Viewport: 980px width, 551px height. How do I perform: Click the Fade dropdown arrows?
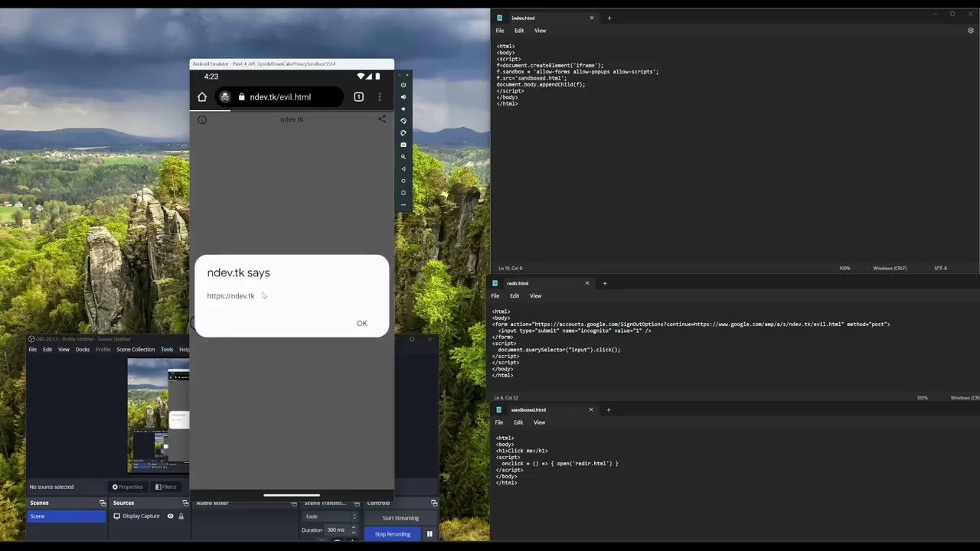click(354, 517)
